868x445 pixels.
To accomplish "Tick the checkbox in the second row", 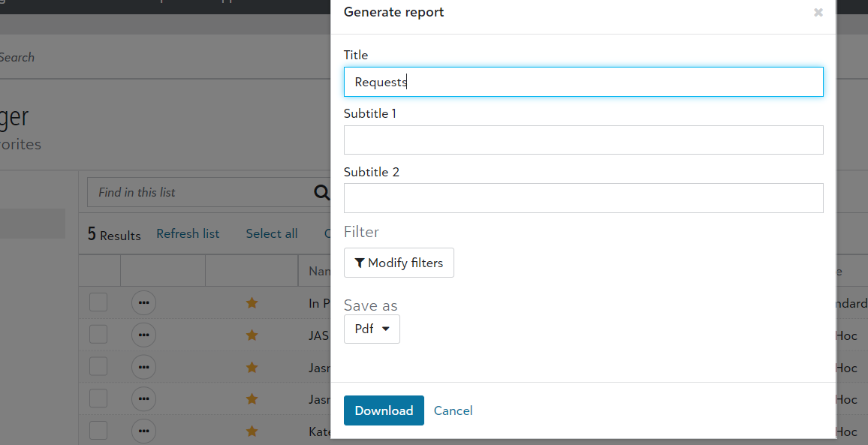I will pos(98,335).
